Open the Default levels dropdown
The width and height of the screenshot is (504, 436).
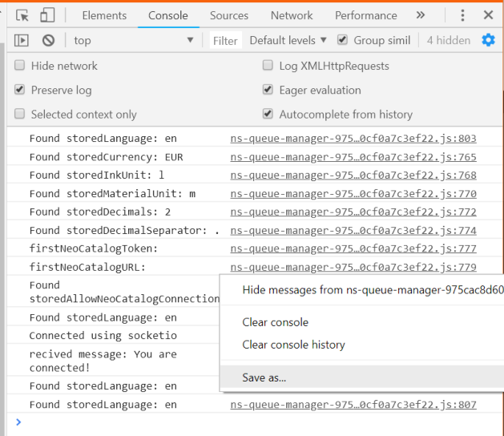288,41
